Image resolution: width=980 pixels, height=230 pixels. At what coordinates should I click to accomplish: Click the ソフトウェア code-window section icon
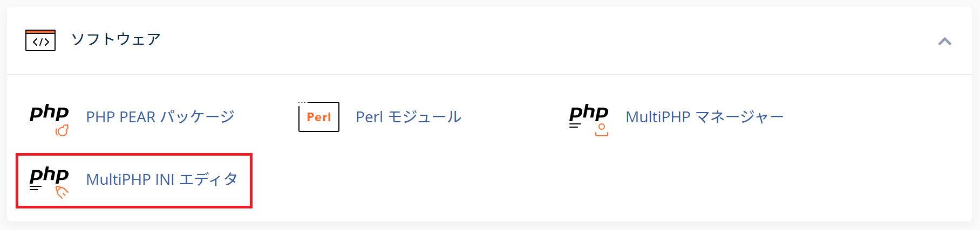click(x=40, y=40)
